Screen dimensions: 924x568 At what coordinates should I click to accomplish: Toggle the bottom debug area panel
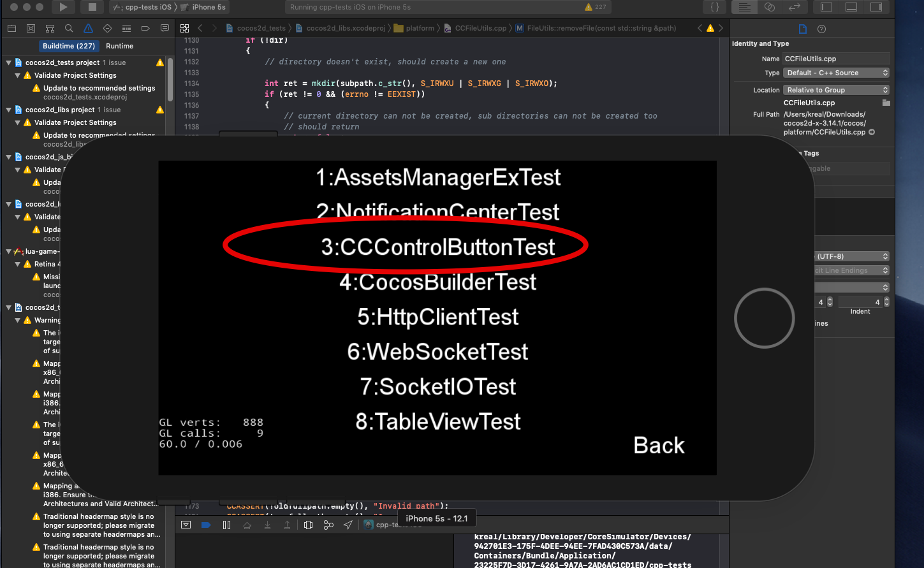click(851, 7)
